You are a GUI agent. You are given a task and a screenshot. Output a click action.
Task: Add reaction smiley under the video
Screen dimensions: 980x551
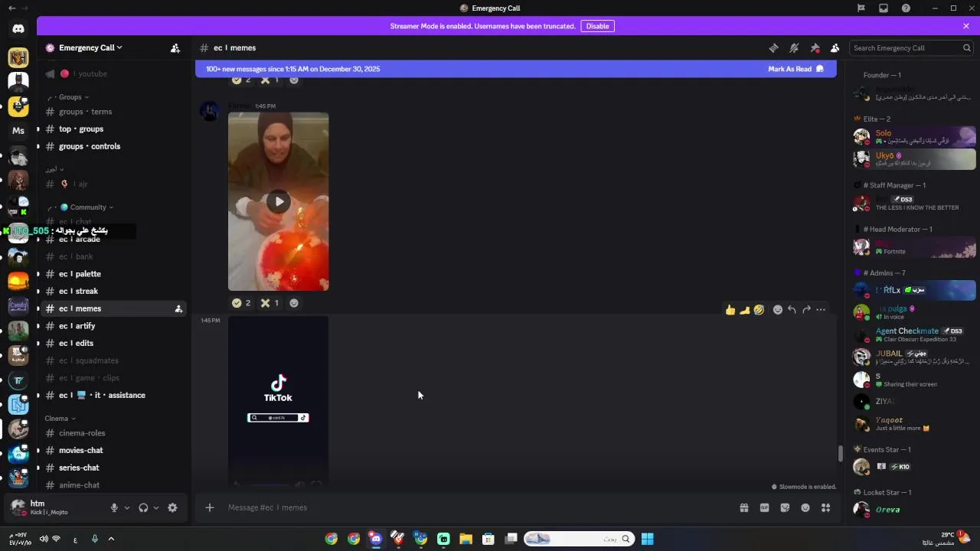tap(293, 303)
